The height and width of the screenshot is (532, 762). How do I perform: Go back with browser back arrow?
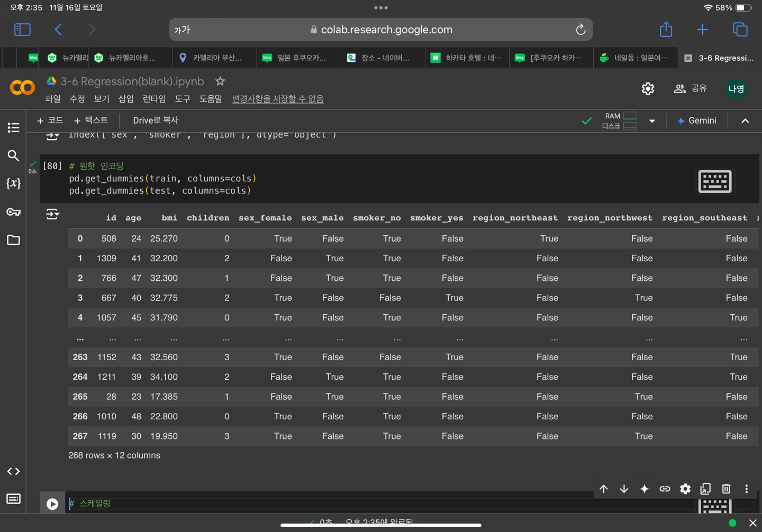point(58,30)
